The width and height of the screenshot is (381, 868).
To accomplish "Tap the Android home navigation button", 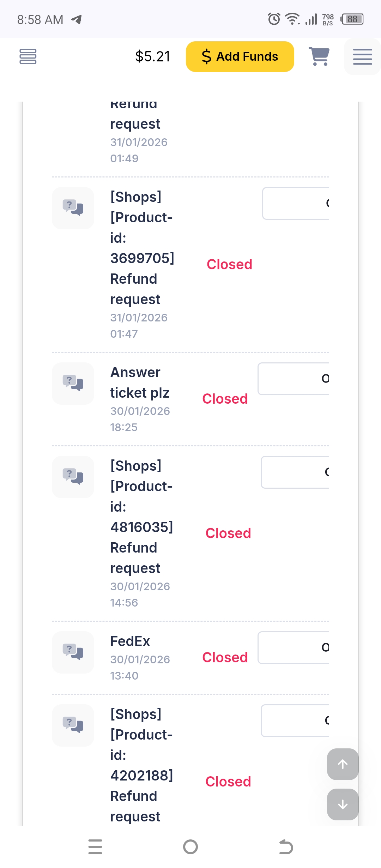I will click(x=190, y=847).
